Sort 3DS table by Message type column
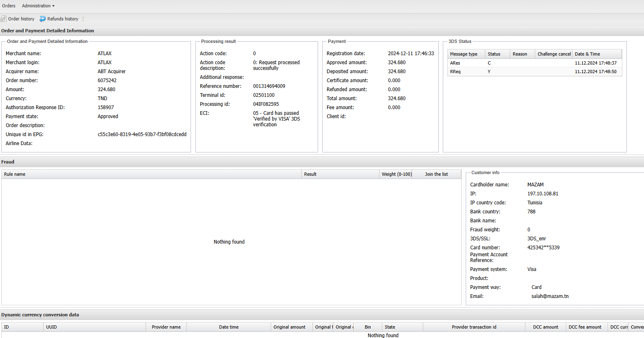Viewport: 644px width, 338px height. (x=464, y=54)
